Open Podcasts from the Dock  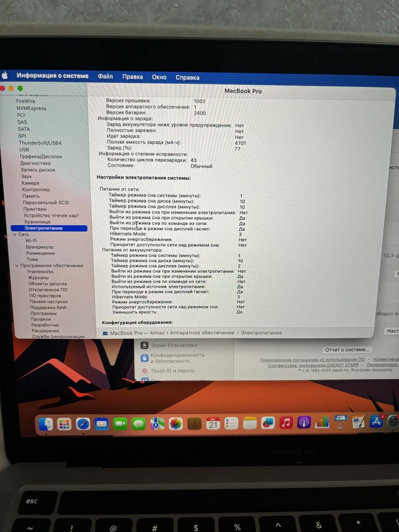pos(304,423)
